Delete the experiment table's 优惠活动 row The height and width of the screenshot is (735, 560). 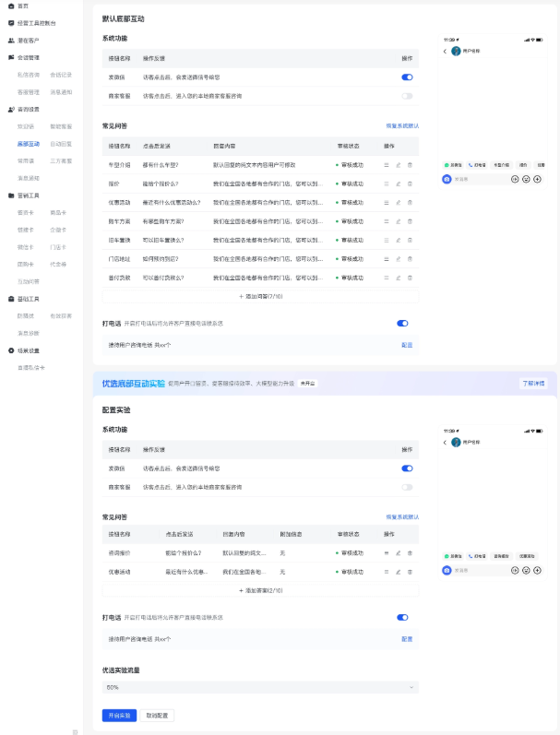tap(410, 572)
